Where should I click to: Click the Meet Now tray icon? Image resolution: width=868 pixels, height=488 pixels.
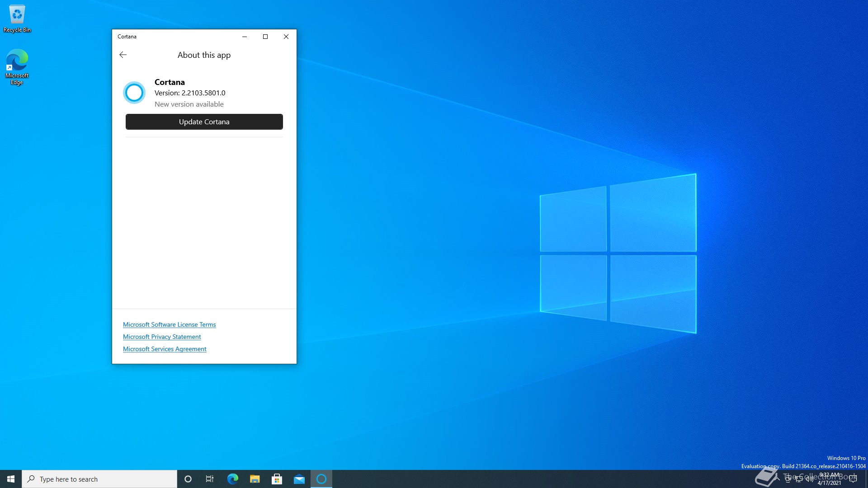coord(788,479)
